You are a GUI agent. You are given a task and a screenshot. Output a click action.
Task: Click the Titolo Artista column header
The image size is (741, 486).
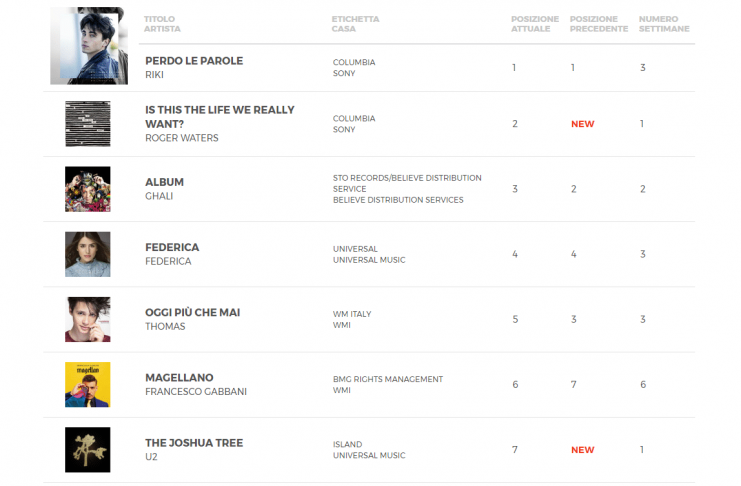point(162,24)
